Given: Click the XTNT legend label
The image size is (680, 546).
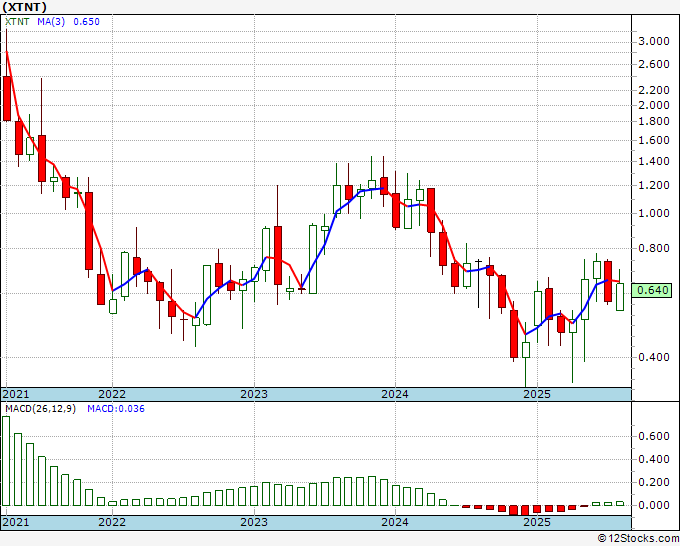Looking at the screenshot, I should click(x=17, y=22).
